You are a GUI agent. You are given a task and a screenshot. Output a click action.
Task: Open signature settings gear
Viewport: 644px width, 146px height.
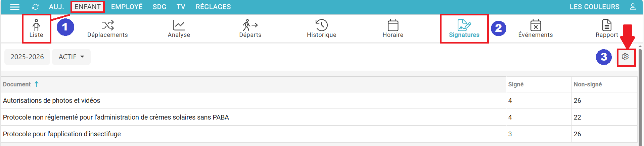pos(625,57)
